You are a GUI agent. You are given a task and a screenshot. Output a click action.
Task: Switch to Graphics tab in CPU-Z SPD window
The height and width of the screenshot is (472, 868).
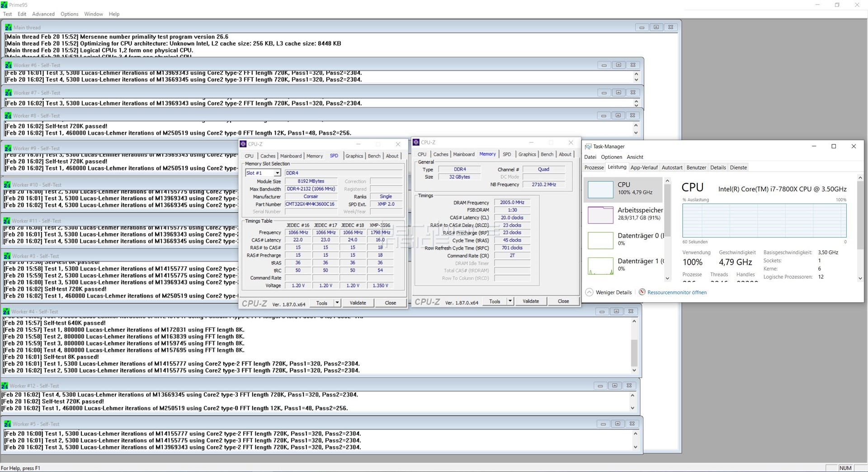[354, 156]
